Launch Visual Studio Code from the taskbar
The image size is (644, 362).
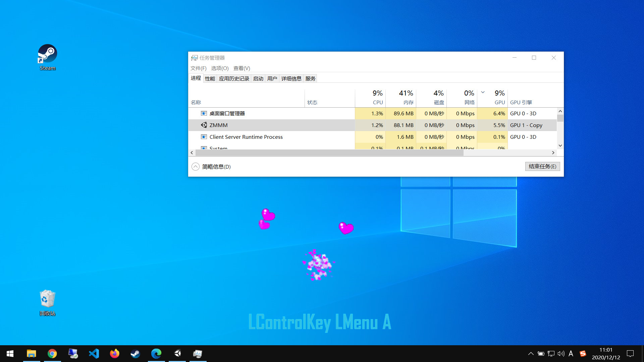pos(94,353)
